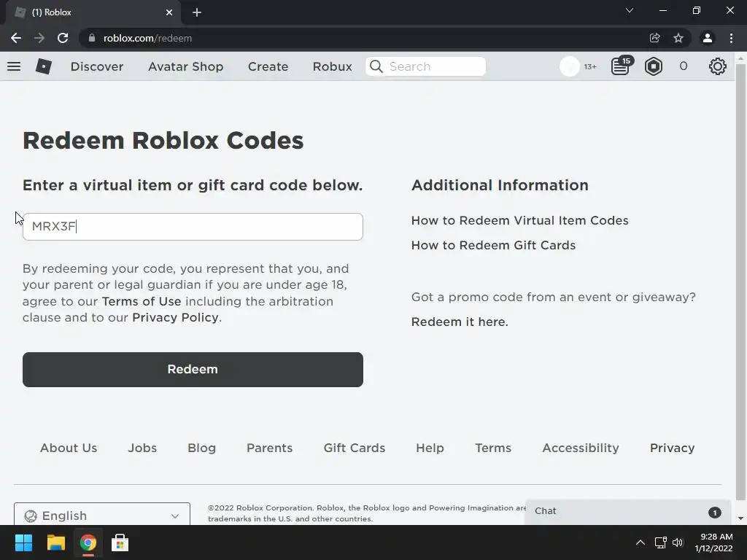Open the Terms of Use link
Screen dimensions: 747x560
click(142, 301)
